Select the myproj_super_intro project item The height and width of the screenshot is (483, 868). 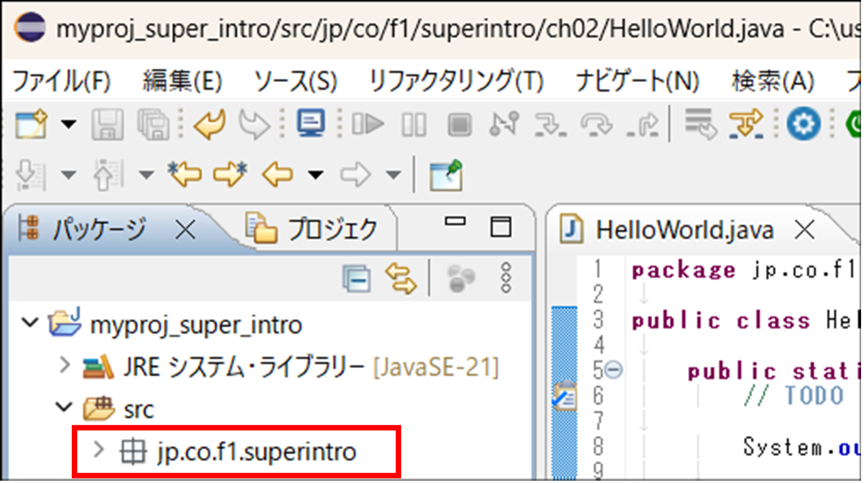point(196,325)
